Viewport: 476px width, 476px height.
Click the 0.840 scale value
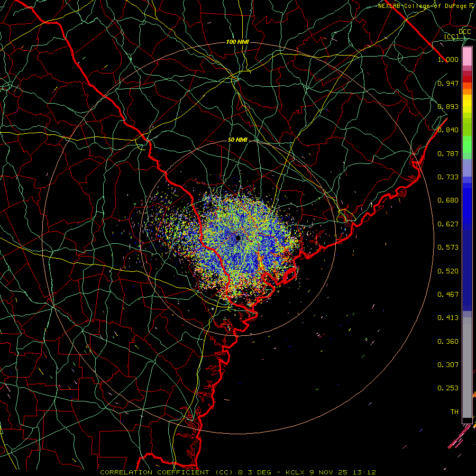click(448, 130)
